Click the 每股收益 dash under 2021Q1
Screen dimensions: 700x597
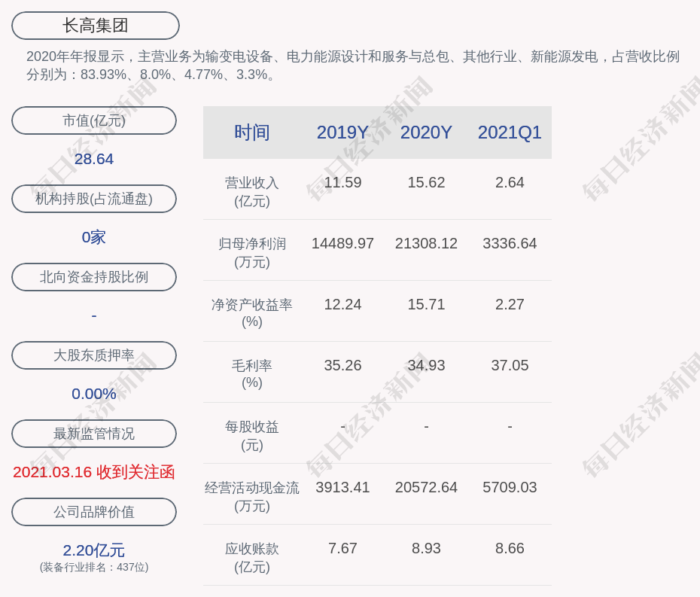click(510, 427)
